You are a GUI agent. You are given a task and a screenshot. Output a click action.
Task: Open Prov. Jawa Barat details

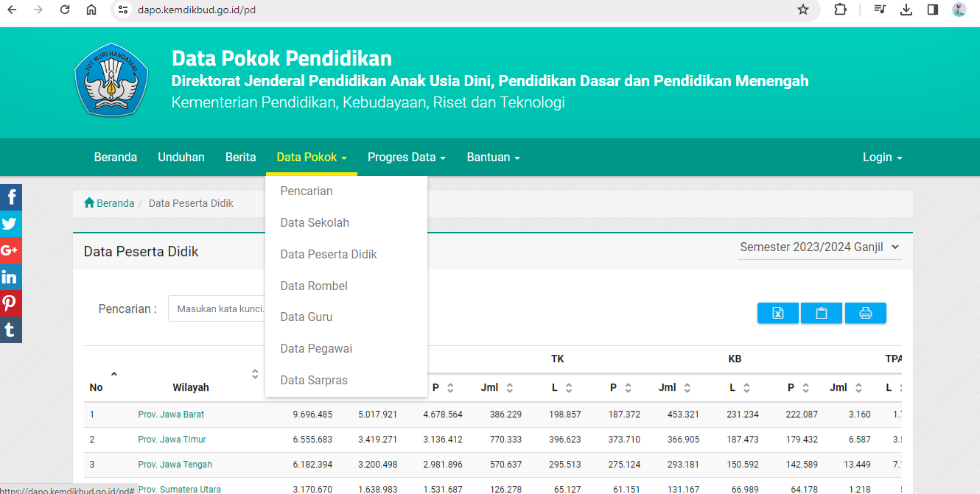click(171, 414)
